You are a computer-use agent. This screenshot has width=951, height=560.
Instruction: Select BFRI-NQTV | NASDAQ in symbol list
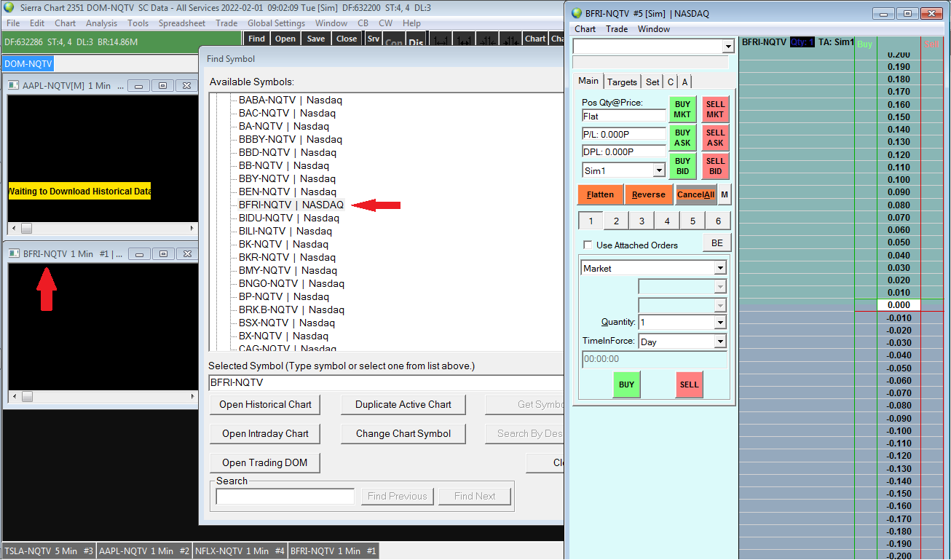click(x=291, y=205)
